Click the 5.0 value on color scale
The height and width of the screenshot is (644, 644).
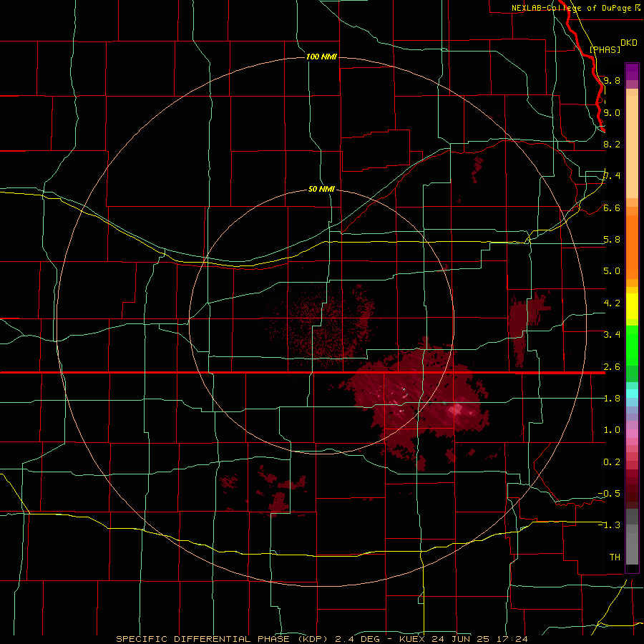pos(612,271)
